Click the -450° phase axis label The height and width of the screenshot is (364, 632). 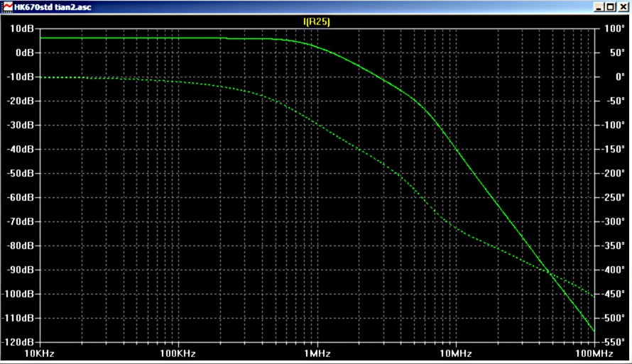point(613,294)
